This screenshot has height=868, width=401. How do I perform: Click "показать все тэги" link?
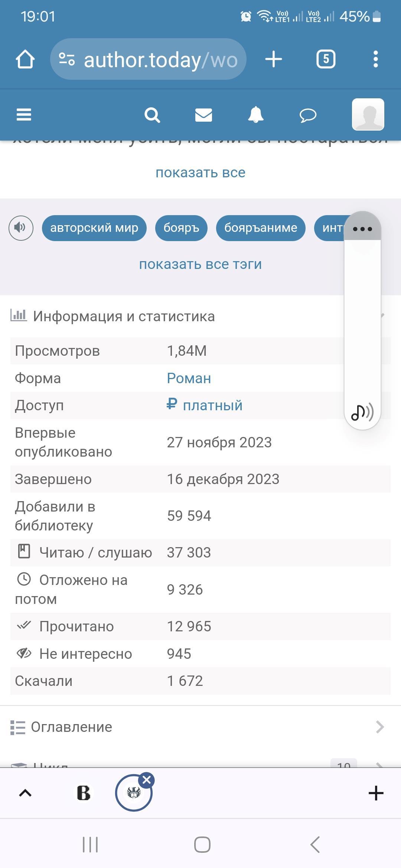pos(200,264)
